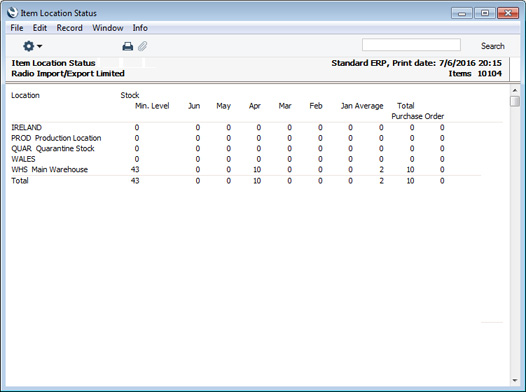Select WHS Main Warehouse row
The image size is (526, 392).
(228, 169)
